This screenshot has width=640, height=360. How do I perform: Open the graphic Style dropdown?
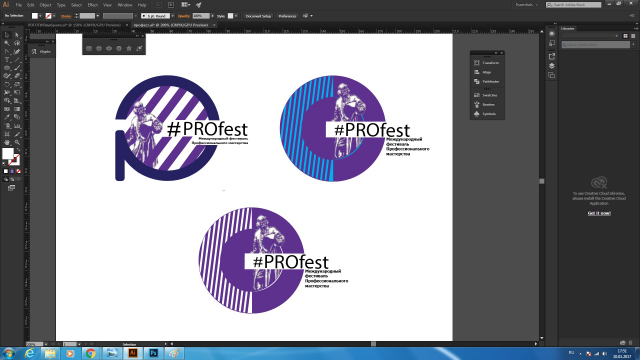(x=236, y=16)
